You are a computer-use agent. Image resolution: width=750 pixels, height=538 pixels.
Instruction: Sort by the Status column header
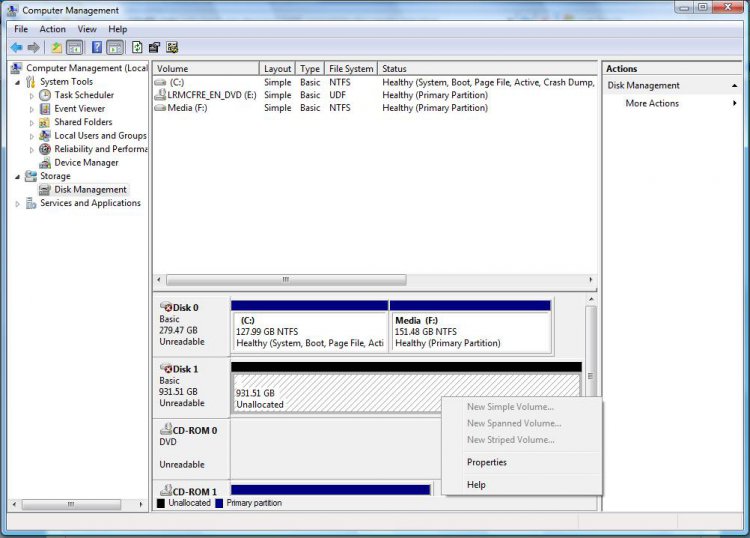click(487, 69)
